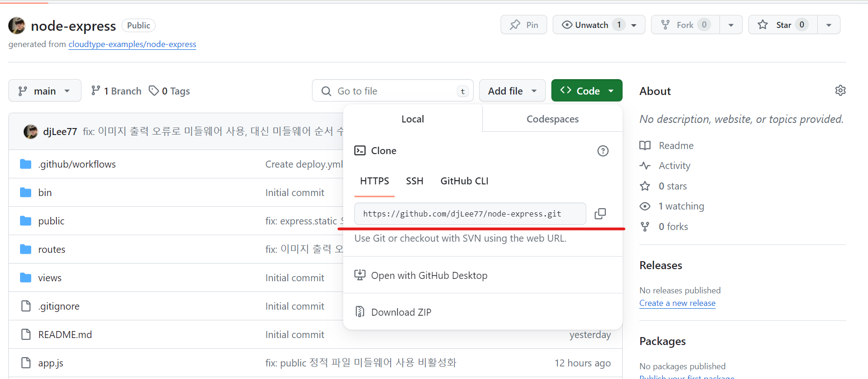Click the README.md file icon

[x=26, y=334]
